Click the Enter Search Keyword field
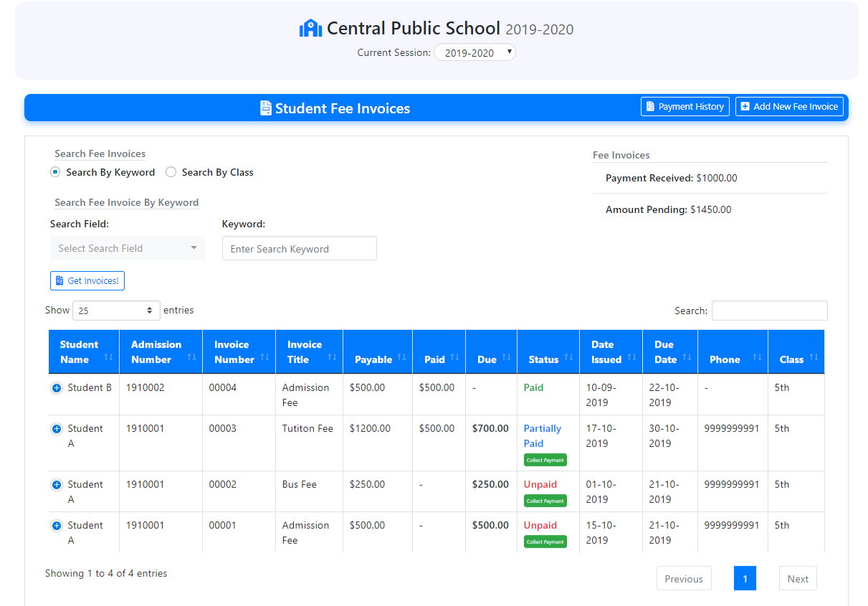Screen dimensions: 868x606 pyautogui.click(x=299, y=249)
